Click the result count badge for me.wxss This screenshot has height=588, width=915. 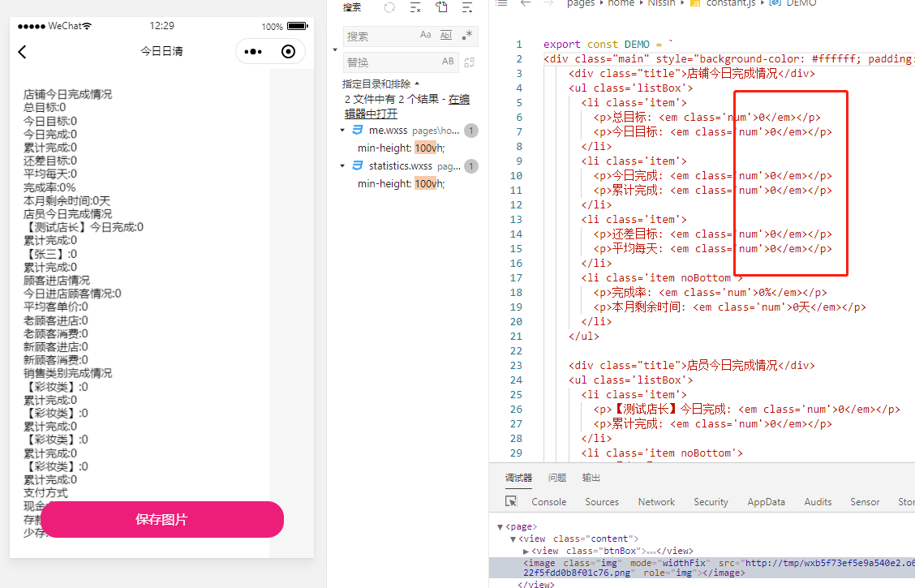471,131
